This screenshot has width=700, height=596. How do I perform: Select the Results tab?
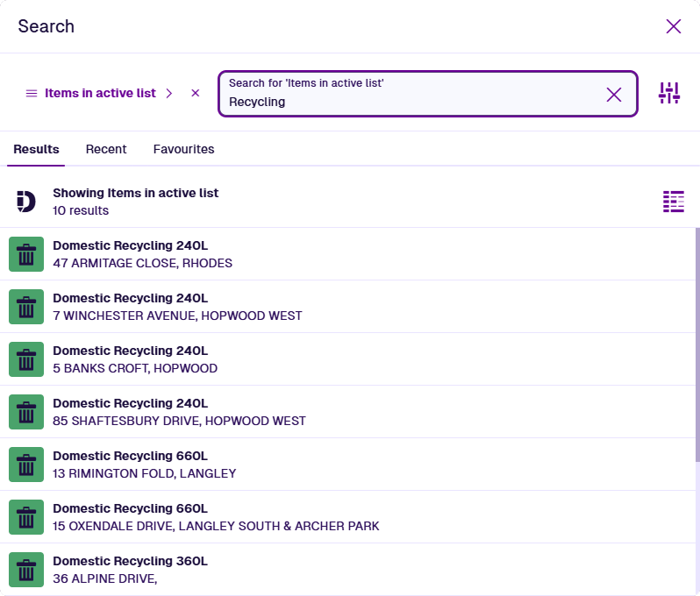[x=36, y=149]
